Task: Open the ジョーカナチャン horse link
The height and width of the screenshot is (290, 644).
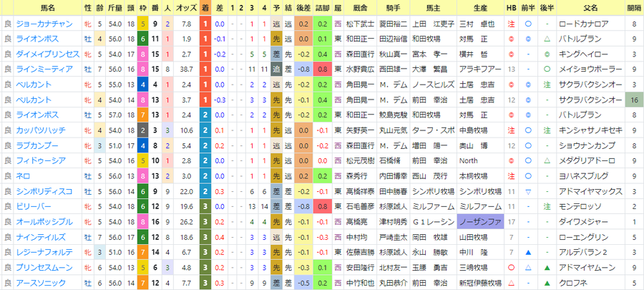Action: pyautogui.click(x=44, y=24)
